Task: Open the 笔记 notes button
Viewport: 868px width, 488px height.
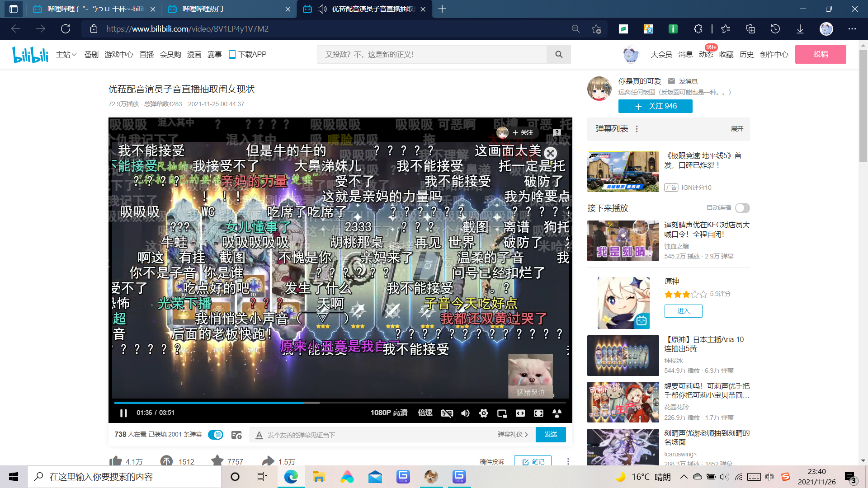Action: [533, 461]
